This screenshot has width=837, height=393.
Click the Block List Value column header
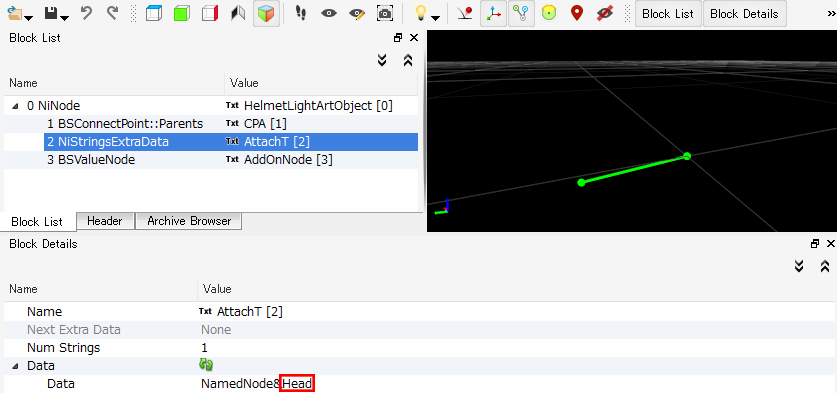coord(321,83)
